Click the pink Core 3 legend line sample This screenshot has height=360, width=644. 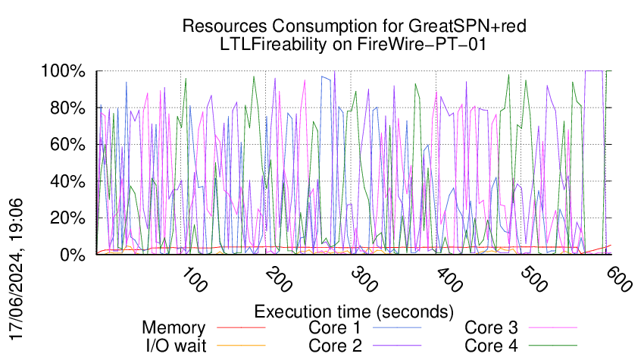click(553, 327)
